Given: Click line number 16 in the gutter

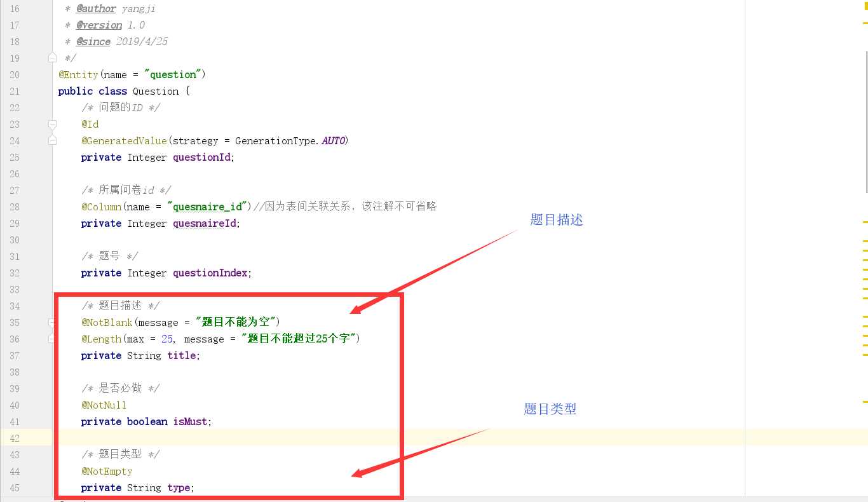Looking at the screenshot, I should click(15, 8).
